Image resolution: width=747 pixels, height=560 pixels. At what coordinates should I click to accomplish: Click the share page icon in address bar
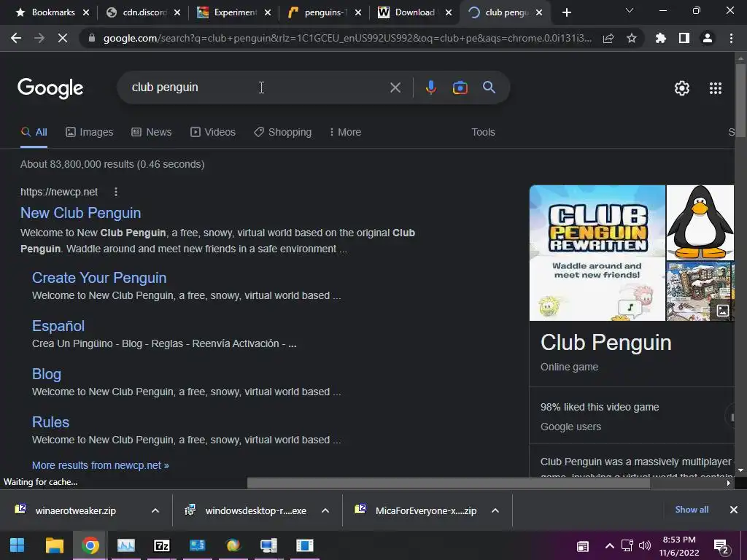608,38
